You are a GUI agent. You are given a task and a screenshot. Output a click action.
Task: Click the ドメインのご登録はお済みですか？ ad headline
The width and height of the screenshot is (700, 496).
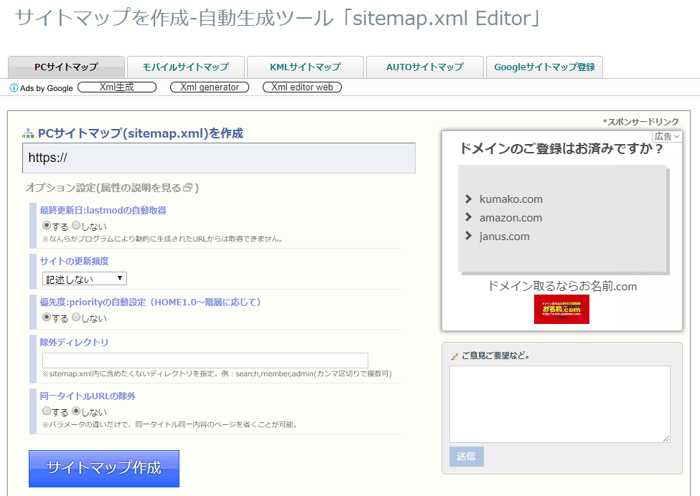tap(562, 149)
